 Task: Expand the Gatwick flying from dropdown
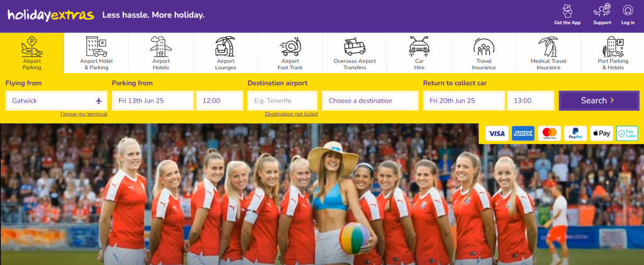tap(57, 101)
